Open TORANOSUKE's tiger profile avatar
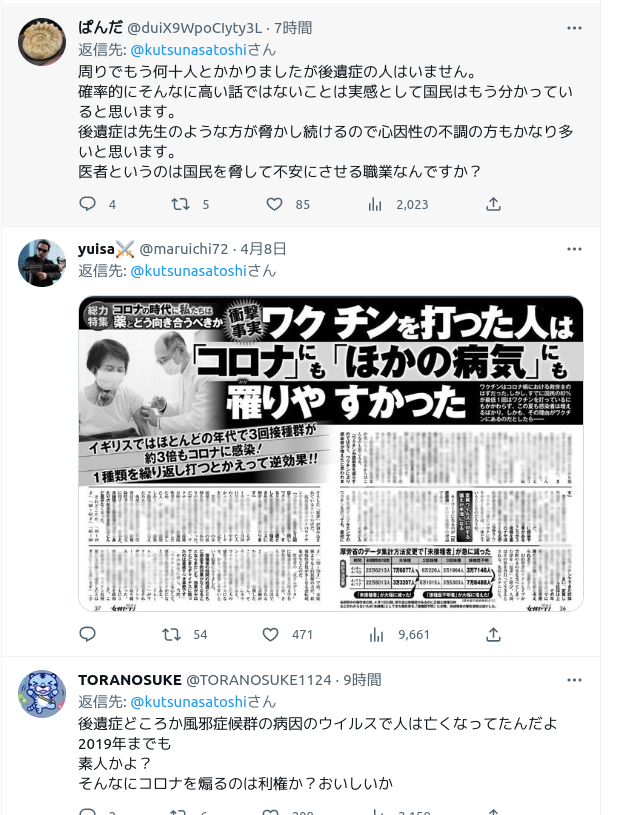 [x=42, y=694]
